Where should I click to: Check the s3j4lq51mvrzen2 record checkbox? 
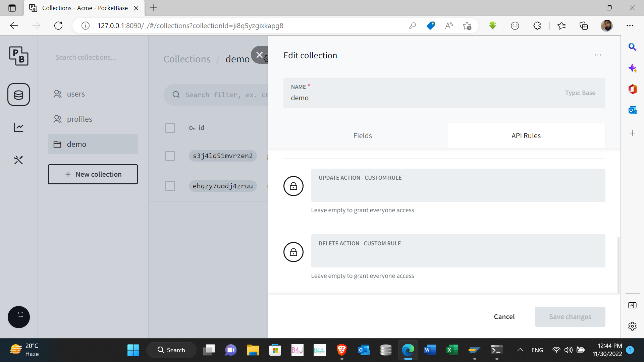coord(170,156)
